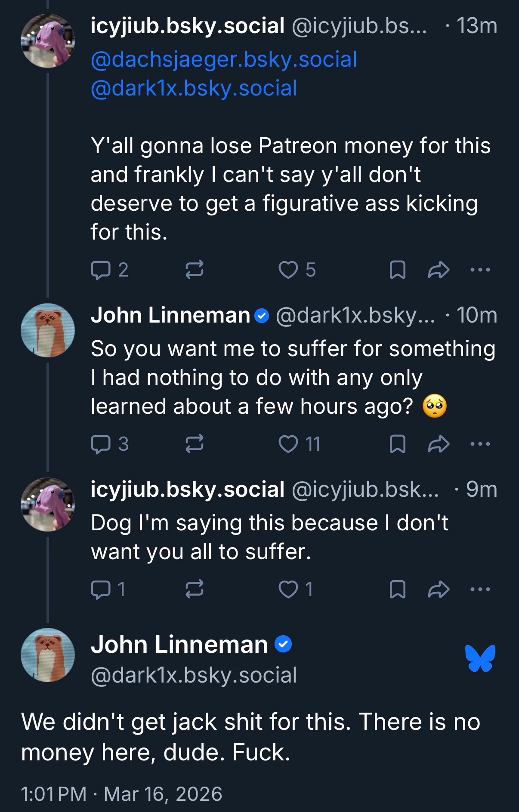Reply to 'Dog I'm saying this' post
The image size is (519, 812).
[x=99, y=589]
